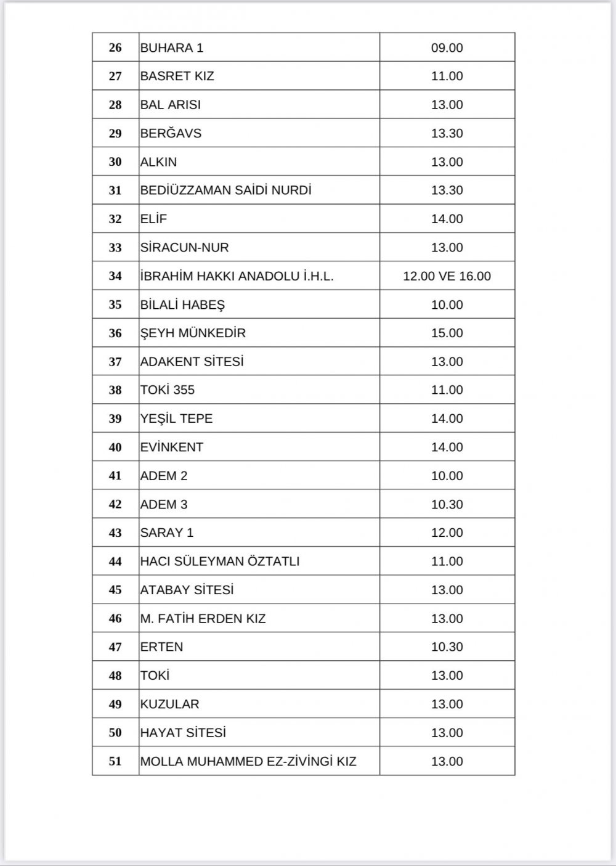Select İBRAHİM HAKKI ANADOLU İ.H.L. entry
Screen dimensions: 616x866
coord(237,276)
